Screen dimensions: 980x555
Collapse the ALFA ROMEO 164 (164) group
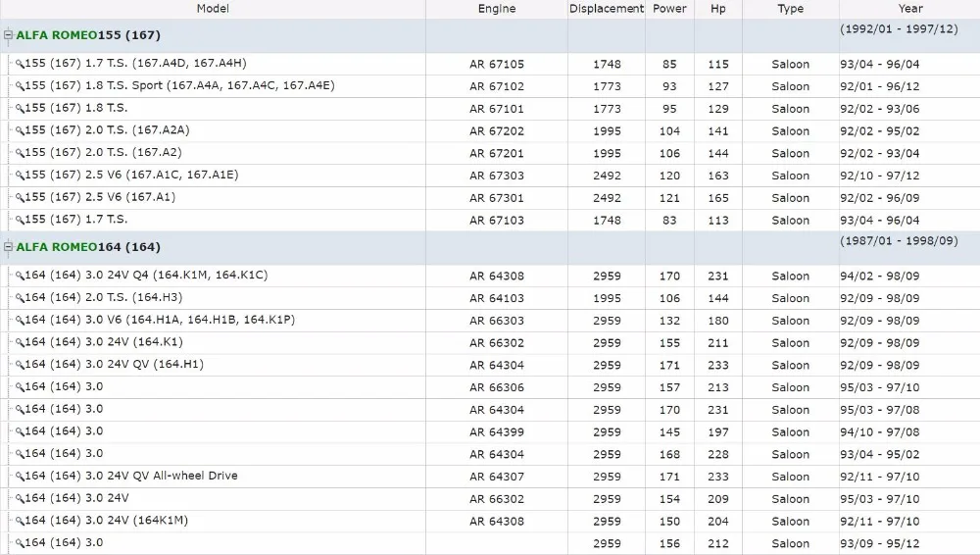8,247
